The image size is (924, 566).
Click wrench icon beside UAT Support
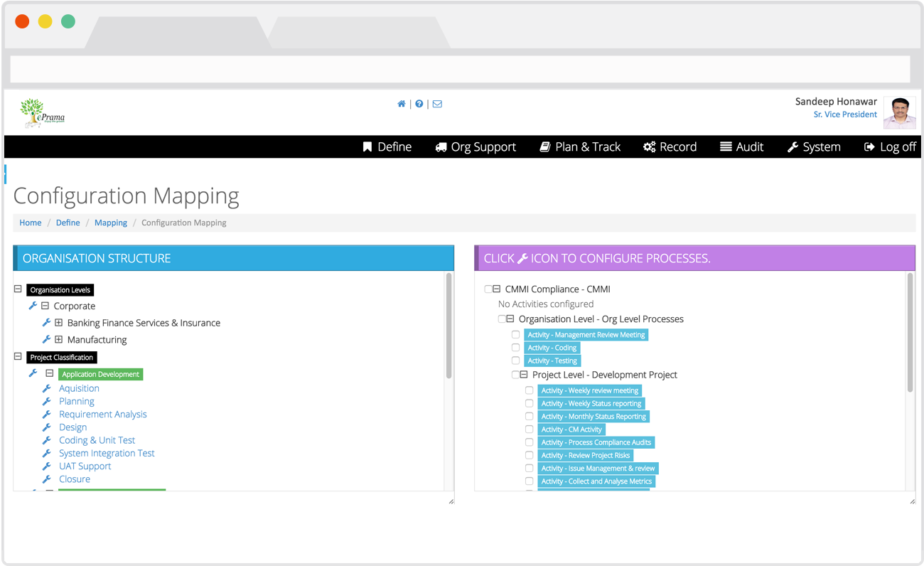(46, 466)
